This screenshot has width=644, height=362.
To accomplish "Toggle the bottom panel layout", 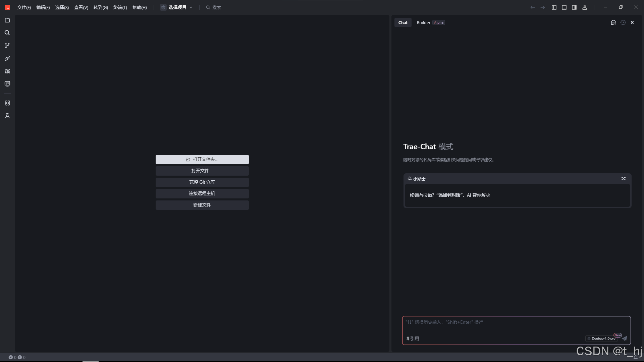I will (564, 7).
